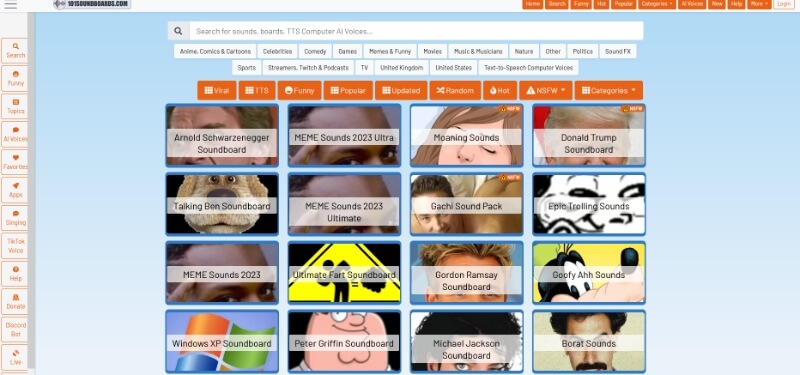
Task: Select the Hot item in top navigation
Action: tap(602, 4)
